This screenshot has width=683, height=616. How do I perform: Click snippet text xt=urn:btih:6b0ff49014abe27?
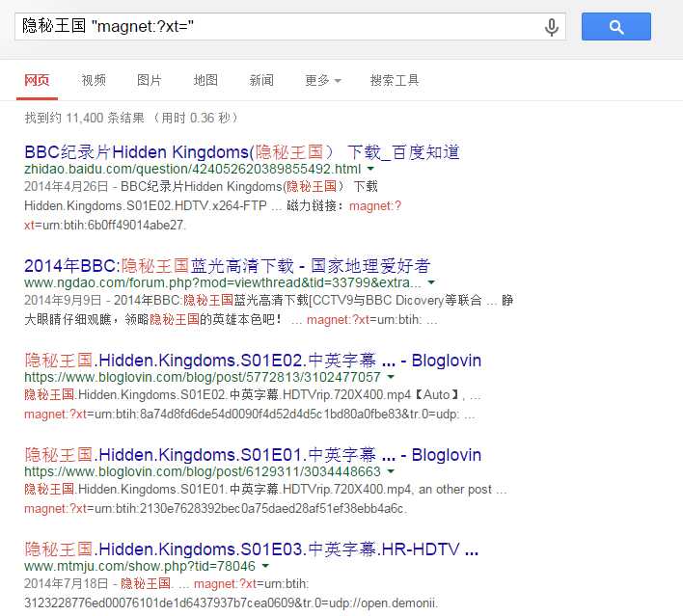pos(105,225)
